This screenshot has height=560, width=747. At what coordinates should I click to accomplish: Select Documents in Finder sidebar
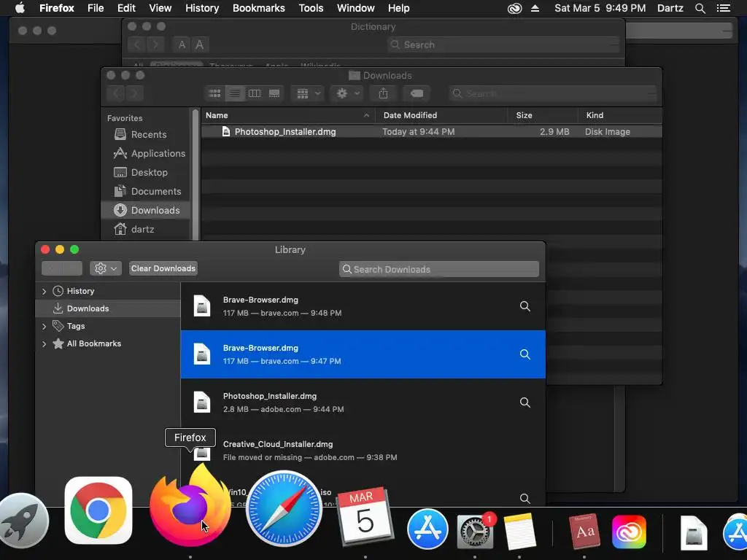coord(145,192)
